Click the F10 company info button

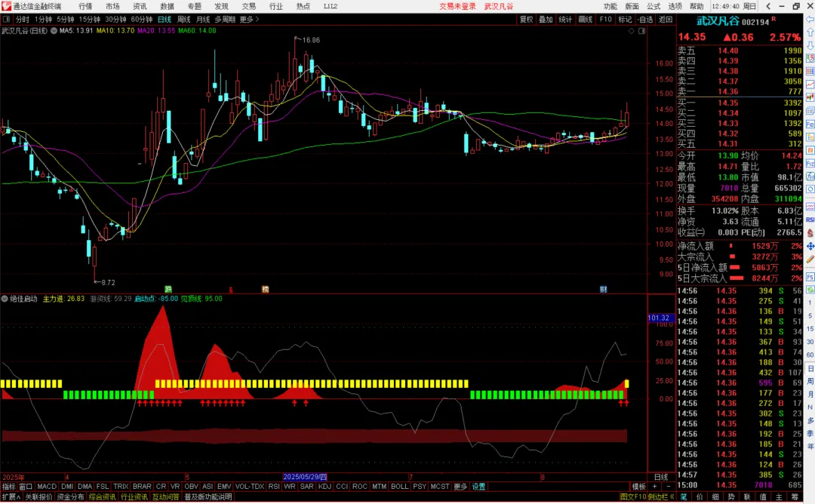[x=605, y=19]
